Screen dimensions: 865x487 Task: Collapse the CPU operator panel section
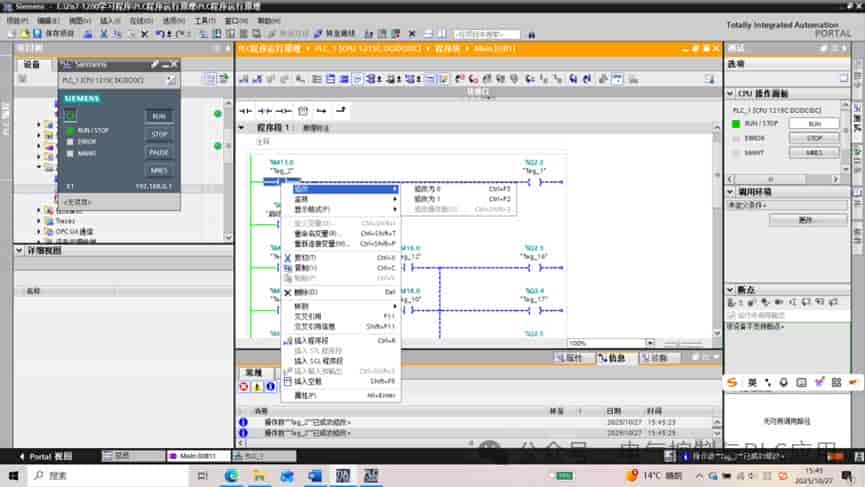730,93
